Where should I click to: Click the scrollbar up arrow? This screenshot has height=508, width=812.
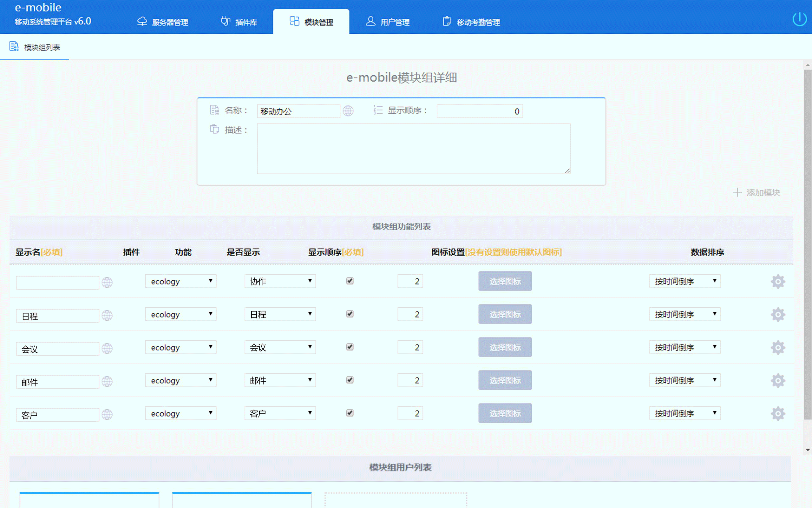pos(808,65)
